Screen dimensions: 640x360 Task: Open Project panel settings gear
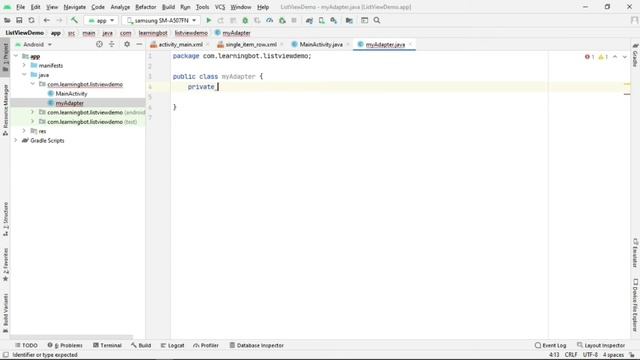tap(127, 44)
